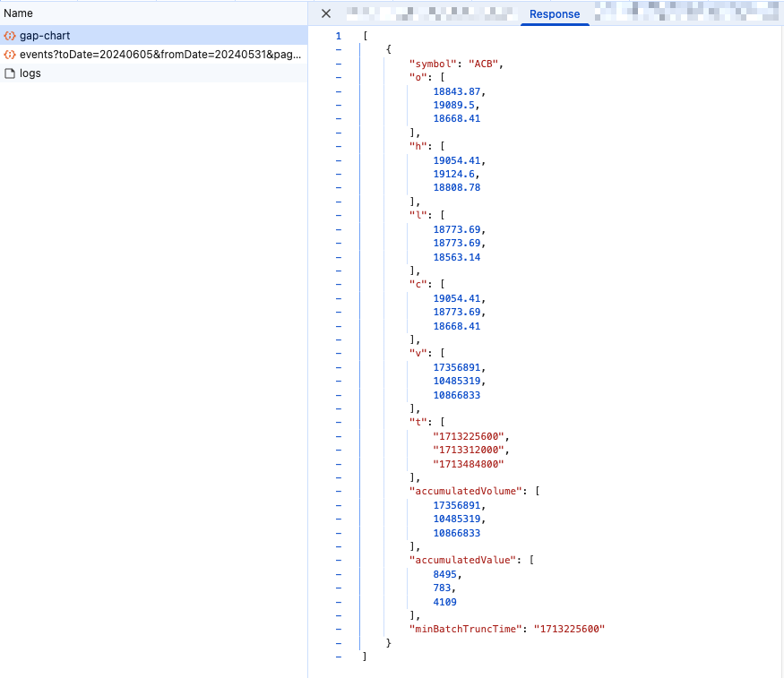
Task: Click the Name column header
Action: coord(19,13)
